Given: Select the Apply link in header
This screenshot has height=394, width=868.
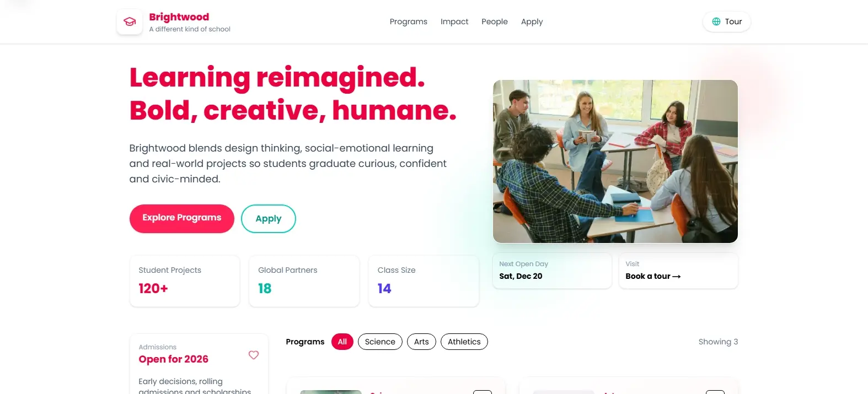Looking at the screenshot, I should [x=532, y=21].
